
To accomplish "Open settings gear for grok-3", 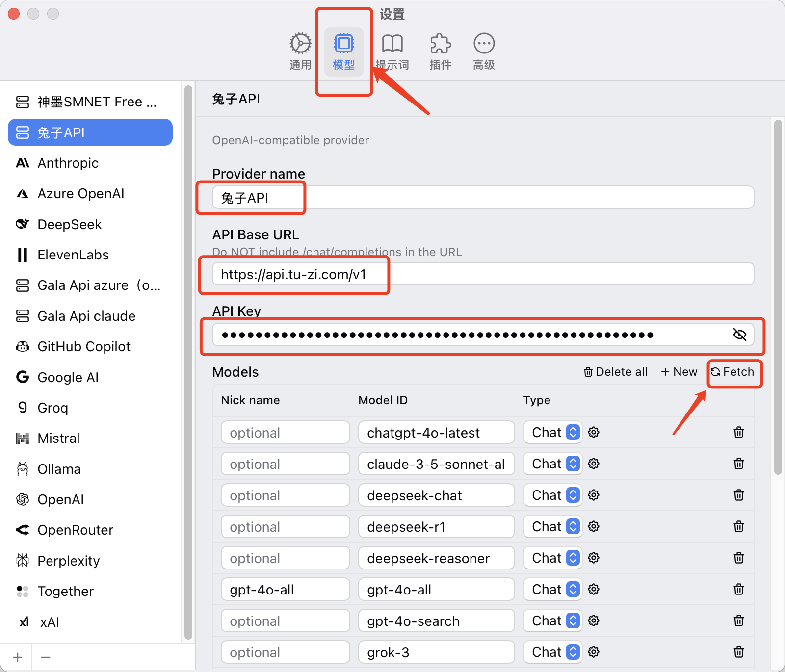I will (594, 652).
